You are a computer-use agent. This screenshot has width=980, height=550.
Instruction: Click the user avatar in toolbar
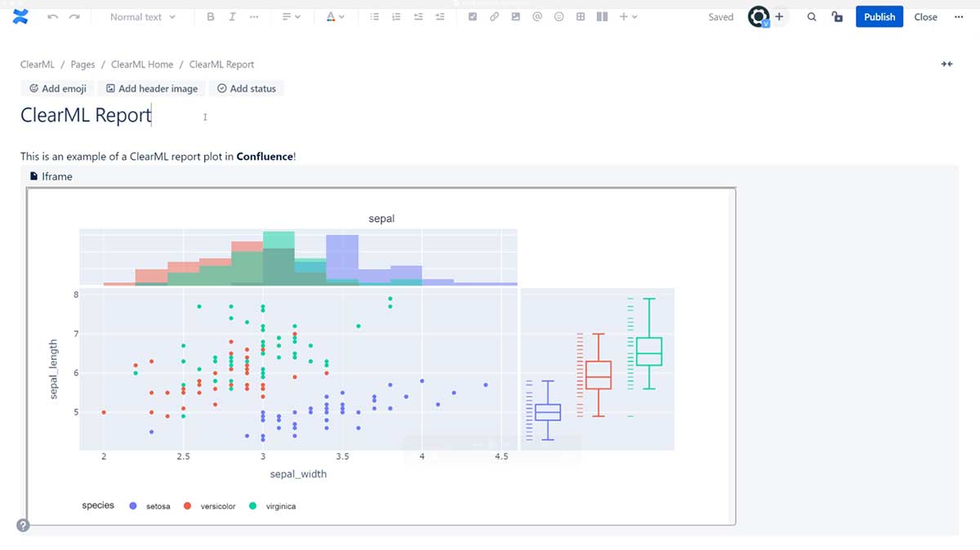(x=759, y=16)
